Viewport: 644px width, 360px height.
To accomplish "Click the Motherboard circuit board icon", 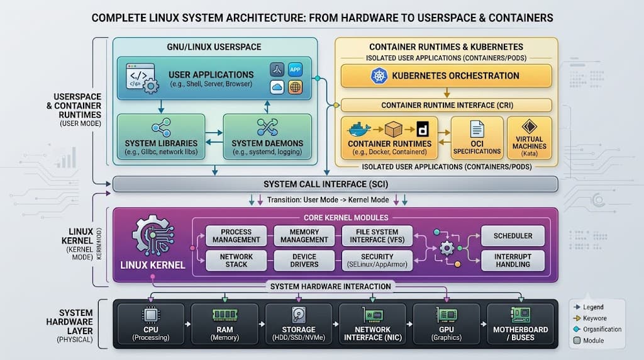I will point(520,315).
